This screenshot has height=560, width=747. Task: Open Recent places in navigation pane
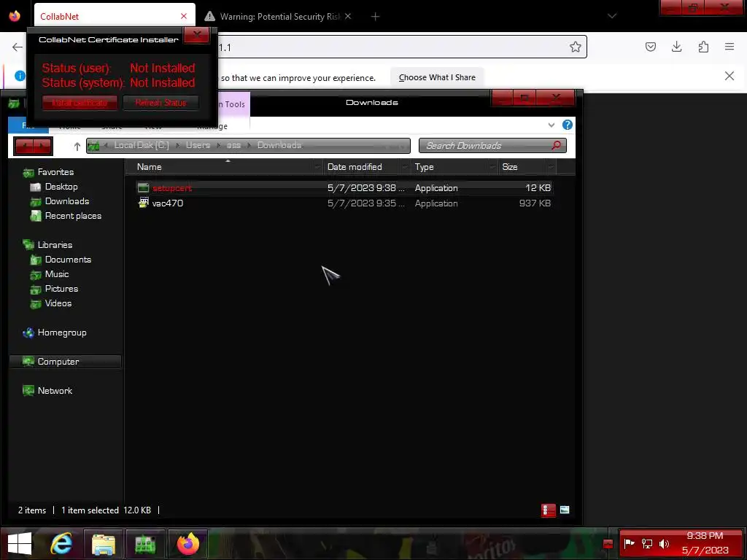[73, 216]
